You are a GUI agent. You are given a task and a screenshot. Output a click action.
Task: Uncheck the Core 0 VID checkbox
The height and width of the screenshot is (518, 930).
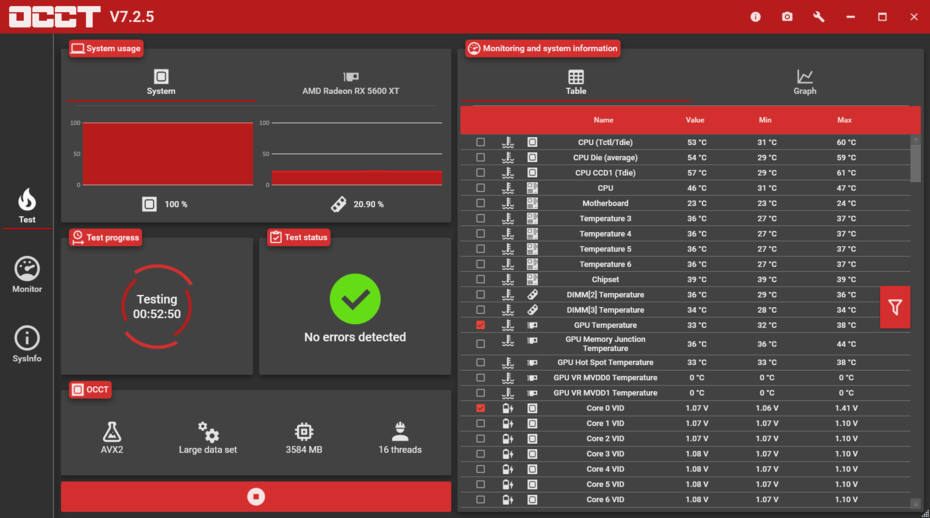480,408
